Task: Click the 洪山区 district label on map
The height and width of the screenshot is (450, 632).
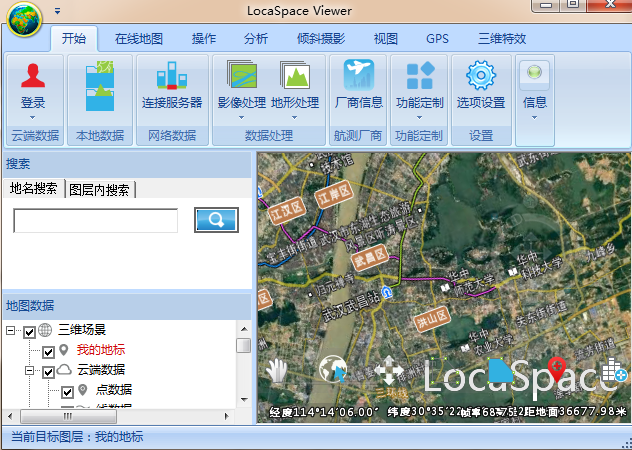Action: [432, 319]
